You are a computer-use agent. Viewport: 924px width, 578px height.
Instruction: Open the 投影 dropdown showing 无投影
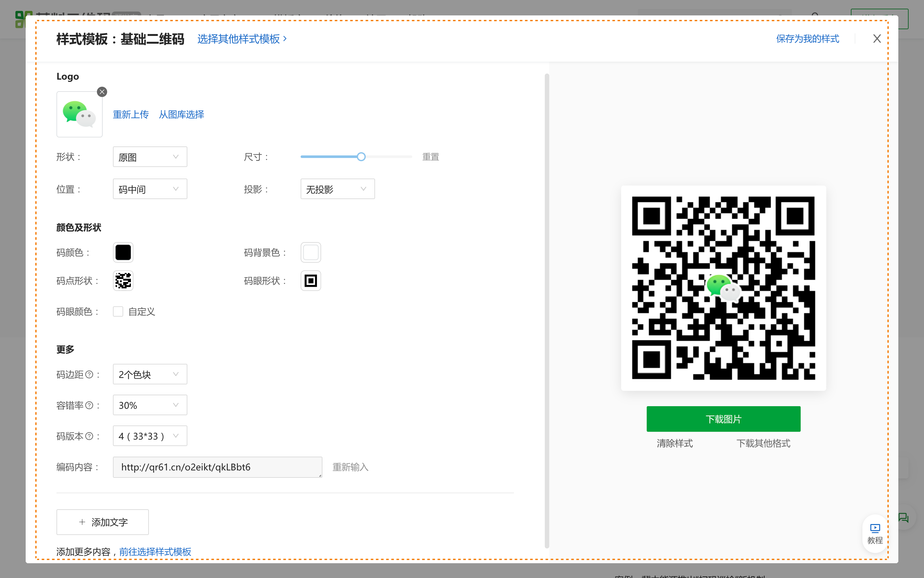[338, 189]
